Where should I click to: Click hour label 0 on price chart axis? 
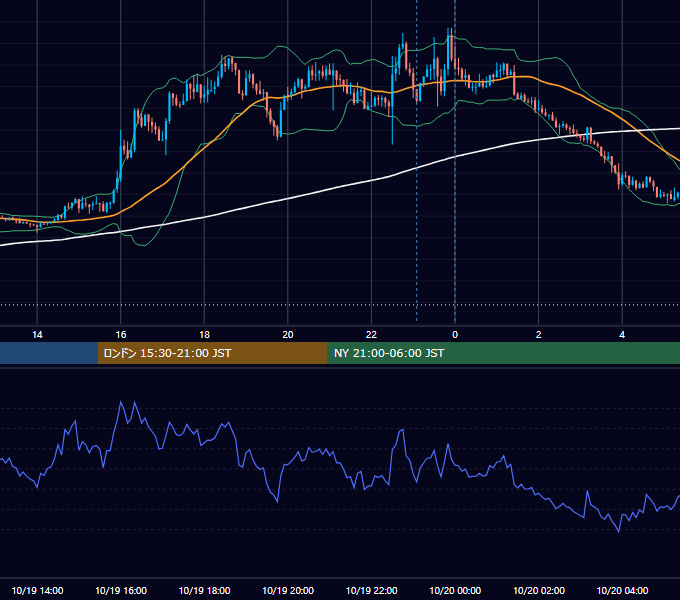tap(455, 335)
